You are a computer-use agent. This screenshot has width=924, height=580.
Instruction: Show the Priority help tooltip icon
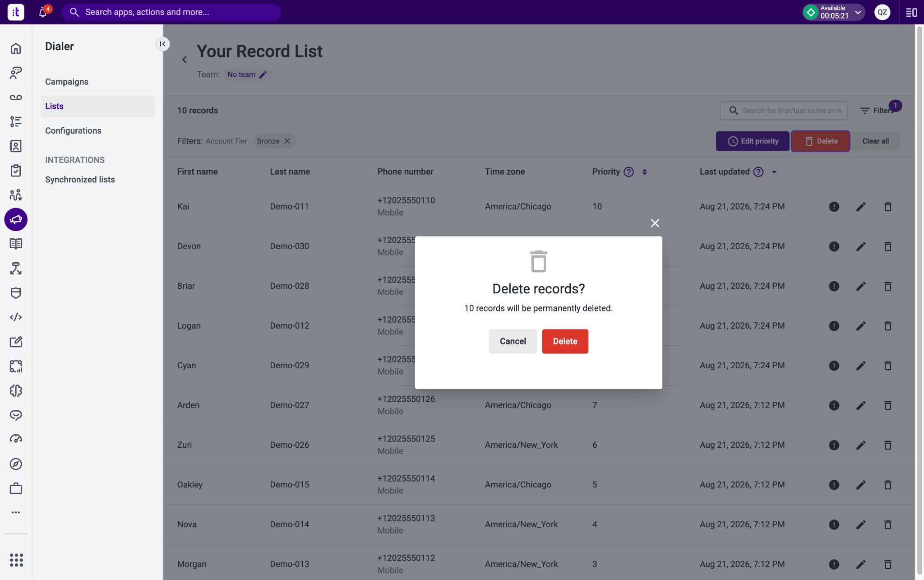pos(628,172)
